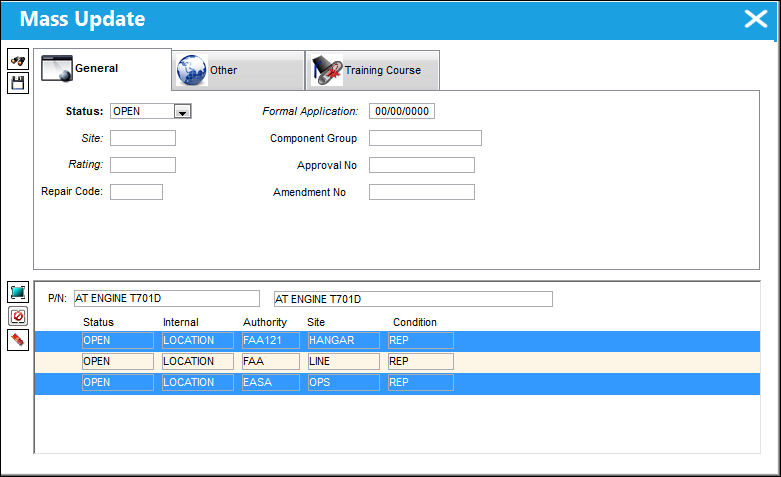Viewport: 781px width, 477px height.
Task: Click the red eraser clear icon
Action: click(x=18, y=340)
